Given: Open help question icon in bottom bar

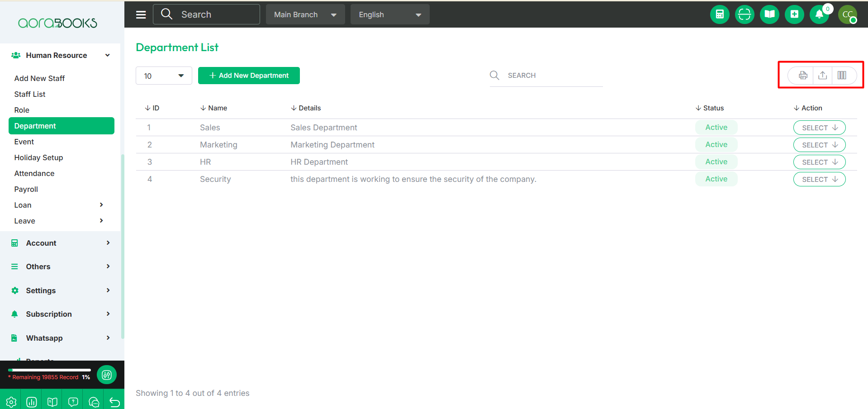Looking at the screenshot, I should coord(73,402).
